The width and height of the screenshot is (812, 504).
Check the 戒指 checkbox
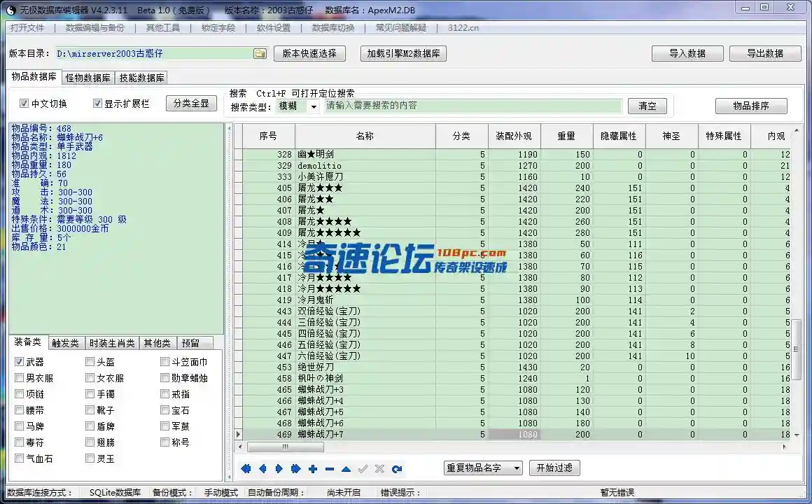[x=164, y=393]
